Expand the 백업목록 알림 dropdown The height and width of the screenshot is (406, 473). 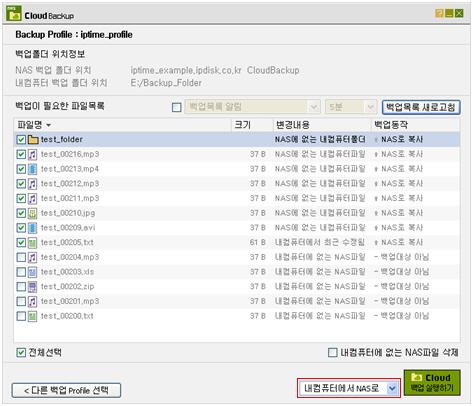pos(252,107)
